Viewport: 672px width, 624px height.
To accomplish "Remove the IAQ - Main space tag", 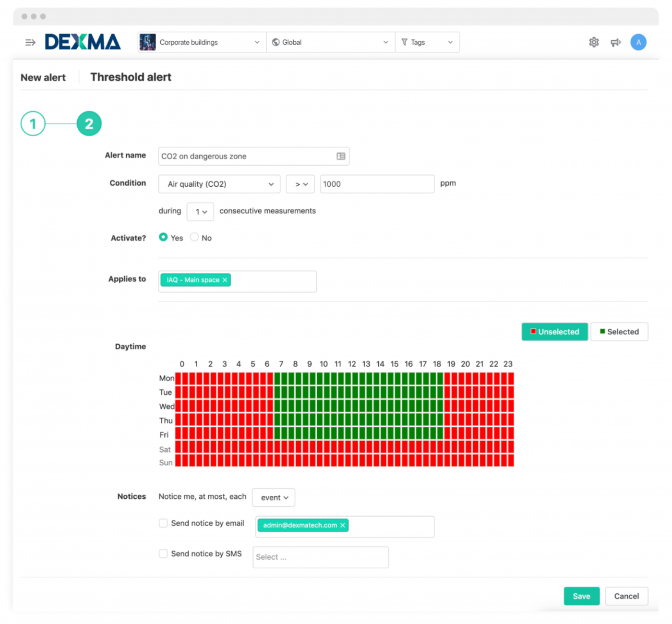I will tap(225, 280).
